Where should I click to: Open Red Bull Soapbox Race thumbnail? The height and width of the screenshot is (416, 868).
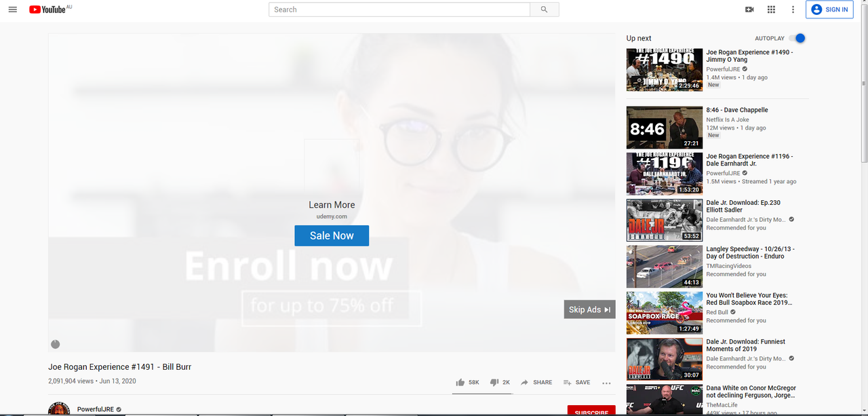(664, 312)
